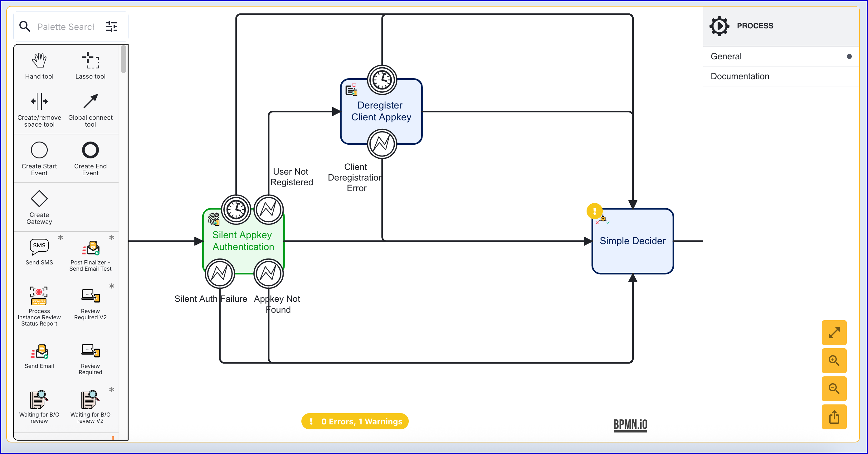868x454 pixels.
Task: Click Create Start Event circle
Action: [x=39, y=150]
